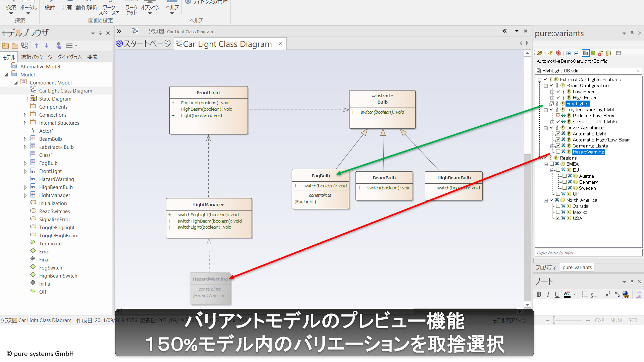644x362 pixels.
Task: Switch to the プロパティ tab
Action: tap(546, 267)
